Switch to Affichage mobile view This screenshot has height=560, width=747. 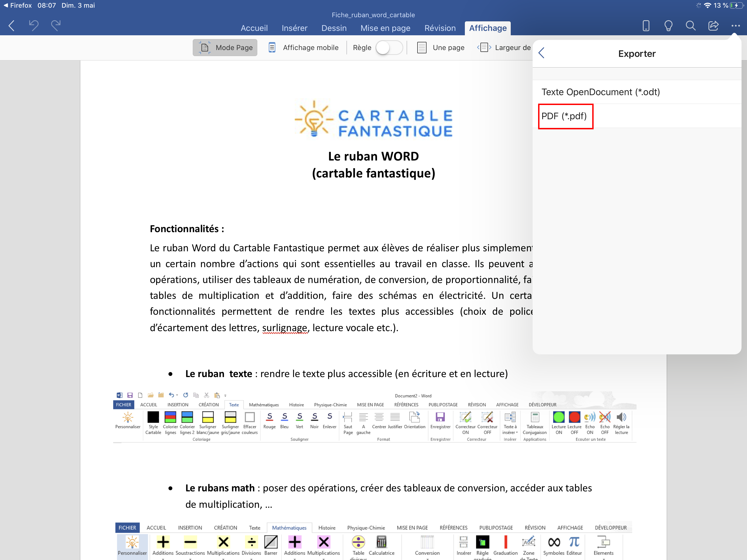click(x=303, y=48)
